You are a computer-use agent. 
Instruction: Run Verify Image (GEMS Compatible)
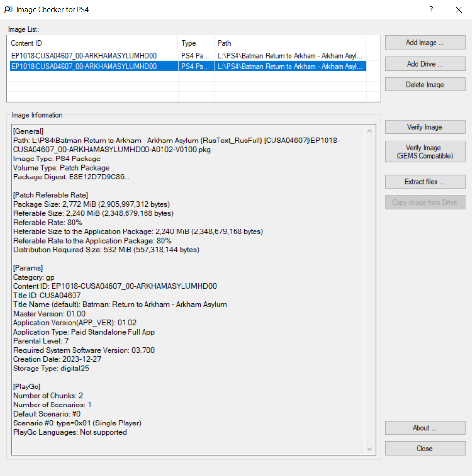point(425,152)
